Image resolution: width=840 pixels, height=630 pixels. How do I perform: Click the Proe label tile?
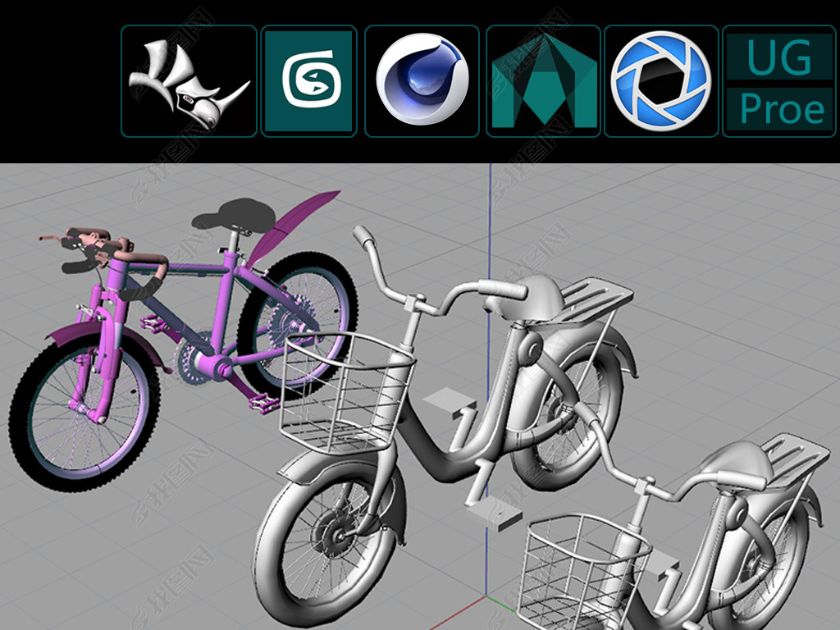click(778, 109)
